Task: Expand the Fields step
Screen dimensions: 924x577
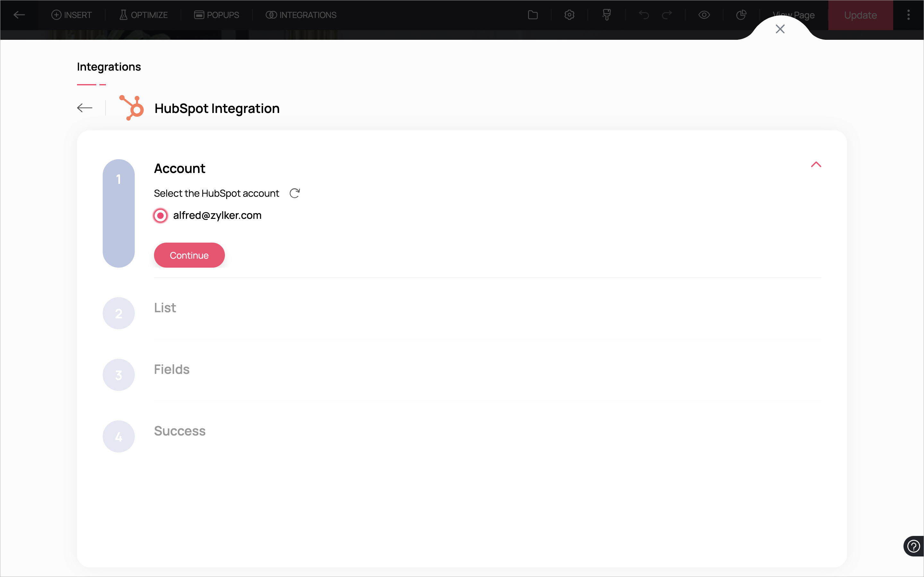Action: (x=172, y=369)
